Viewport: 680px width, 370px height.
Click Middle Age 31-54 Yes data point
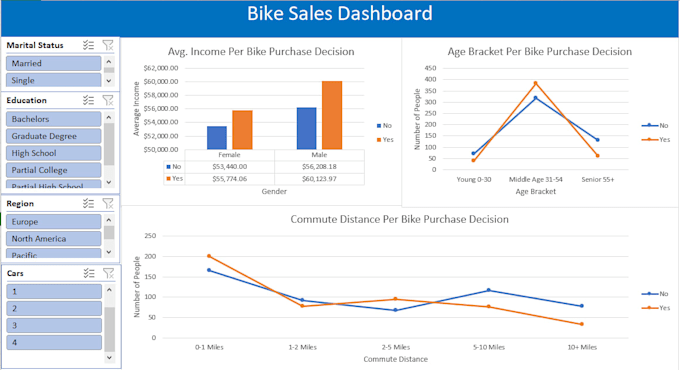(536, 83)
